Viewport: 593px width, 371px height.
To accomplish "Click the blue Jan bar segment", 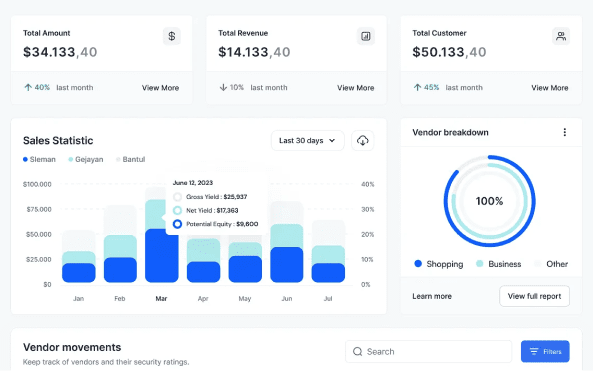I will click(79, 273).
